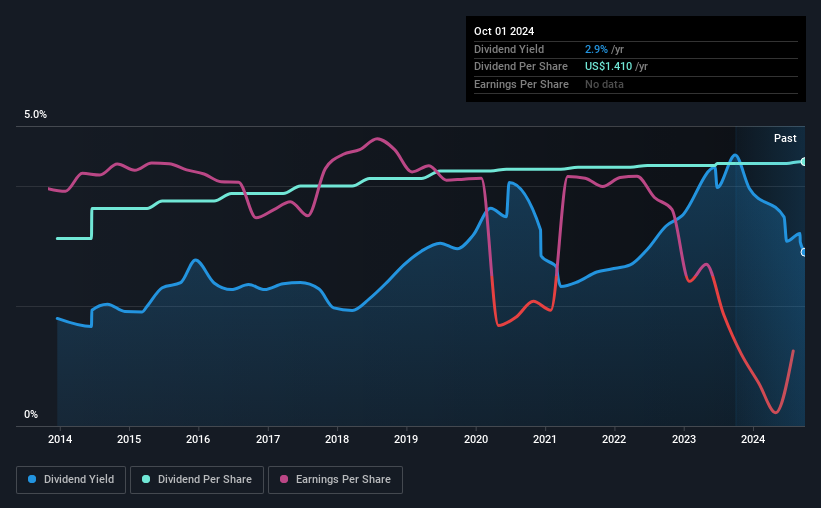Click the US$1.410 dividend per share value
The width and height of the screenshot is (821, 508).
point(608,67)
